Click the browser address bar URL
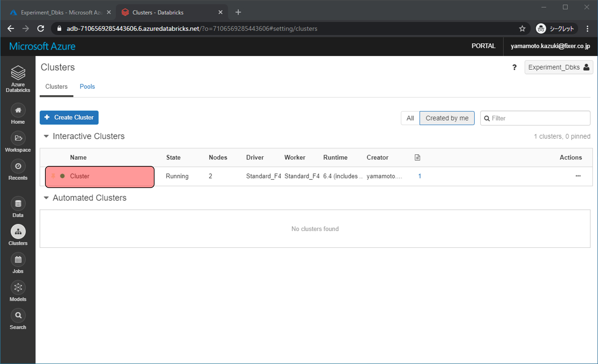This screenshot has width=598, height=364. 192,28
